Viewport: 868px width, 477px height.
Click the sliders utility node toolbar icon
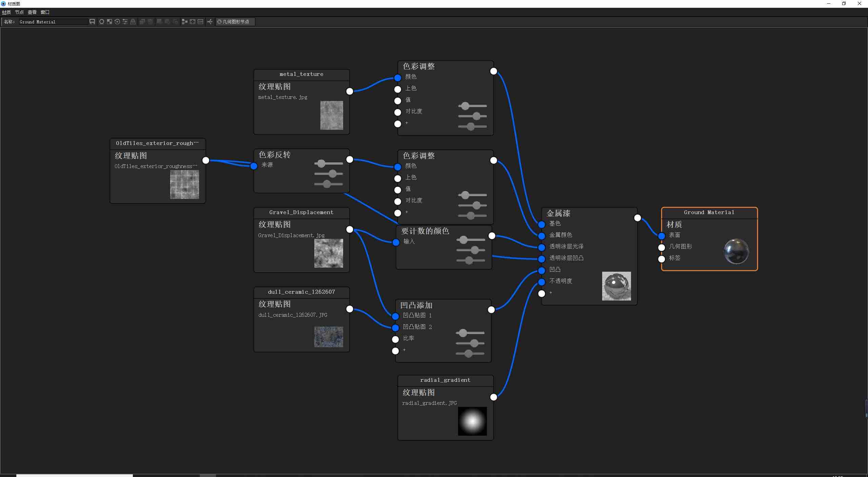tap(125, 22)
